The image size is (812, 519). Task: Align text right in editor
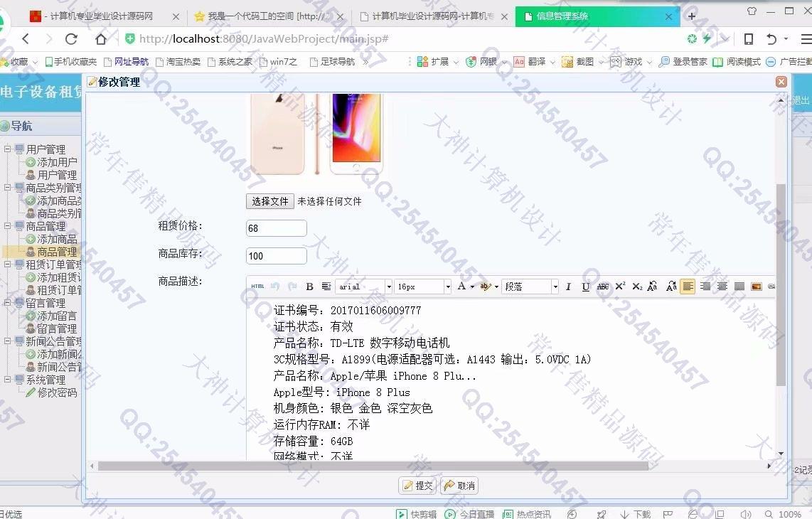705,287
